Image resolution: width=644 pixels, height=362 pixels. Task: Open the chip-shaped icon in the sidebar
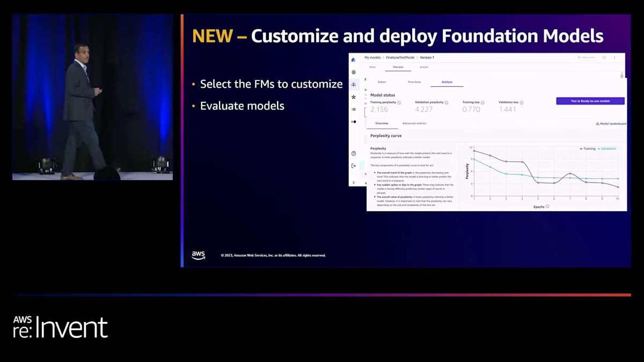353,72
